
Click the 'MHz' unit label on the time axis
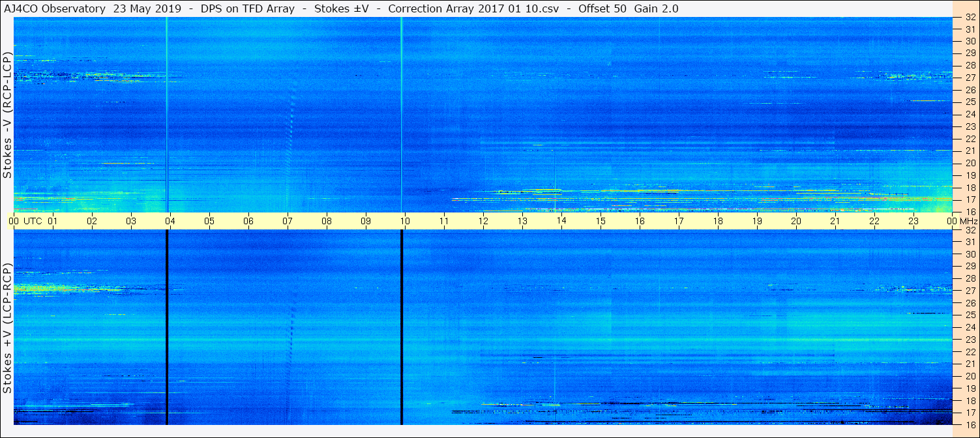click(x=968, y=221)
